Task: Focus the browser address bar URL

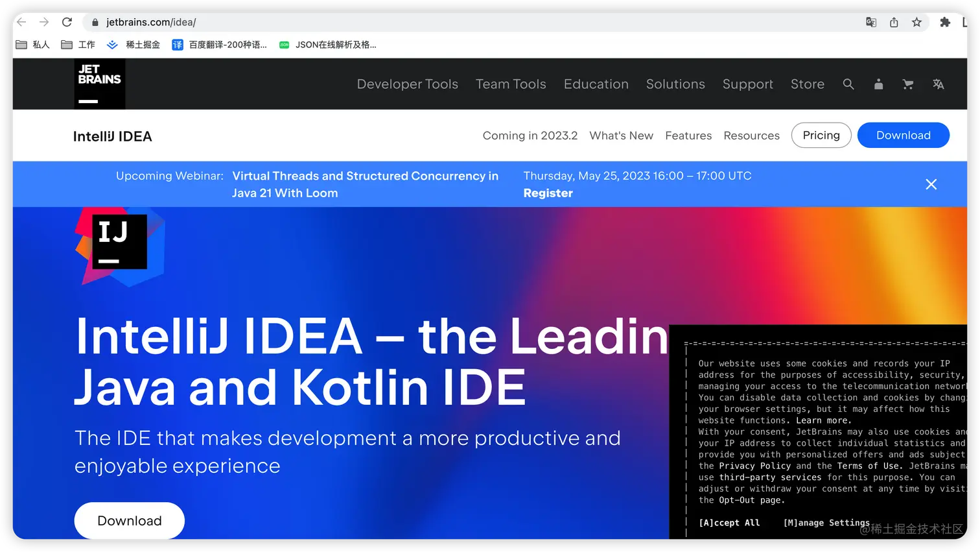Action: [x=151, y=22]
